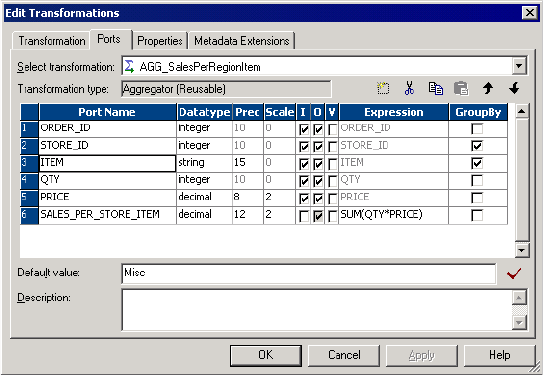Image resolution: width=543 pixels, height=375 pixels.
Task: Click the Default value field
Action: pyautogui.click(x=309, y=274)
